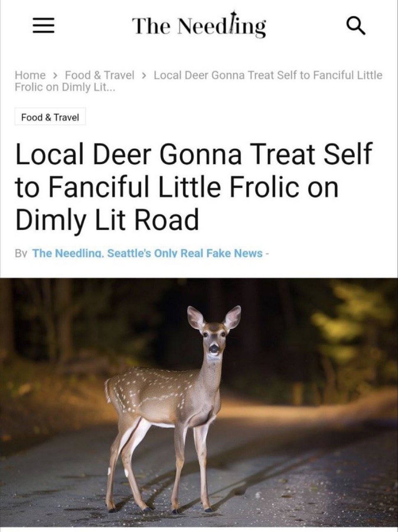
Task: Click the "By" byline label
Action: click(x=21, y=253)
